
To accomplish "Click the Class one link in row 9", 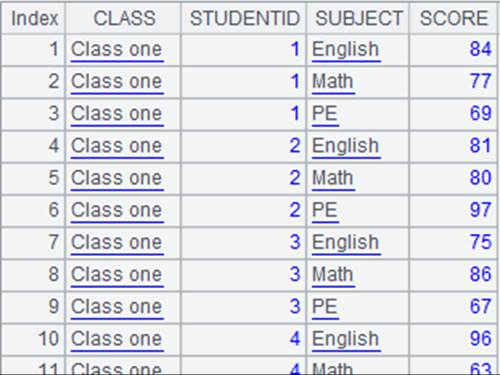I will [x=117, y=307].
